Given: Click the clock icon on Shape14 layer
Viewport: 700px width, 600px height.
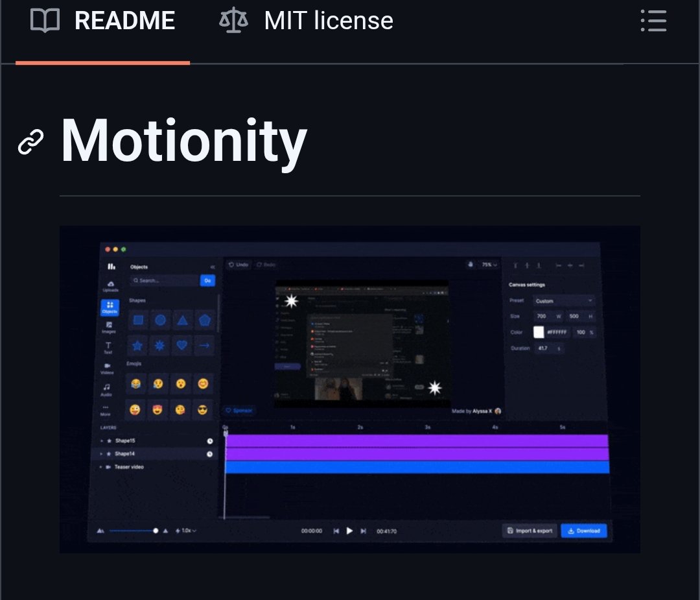Looking at the screenshot, I should (x=209, y=454).
